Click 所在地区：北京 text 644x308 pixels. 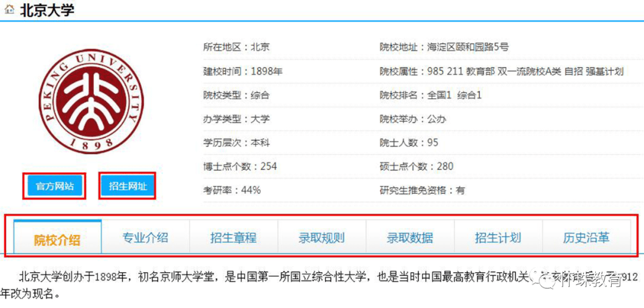pos(236,47)
